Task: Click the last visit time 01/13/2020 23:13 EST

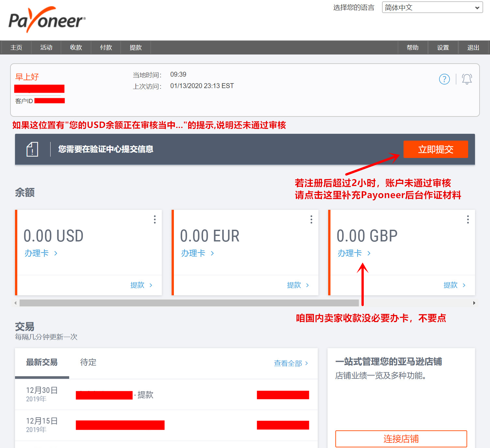Action: [202, 86]
